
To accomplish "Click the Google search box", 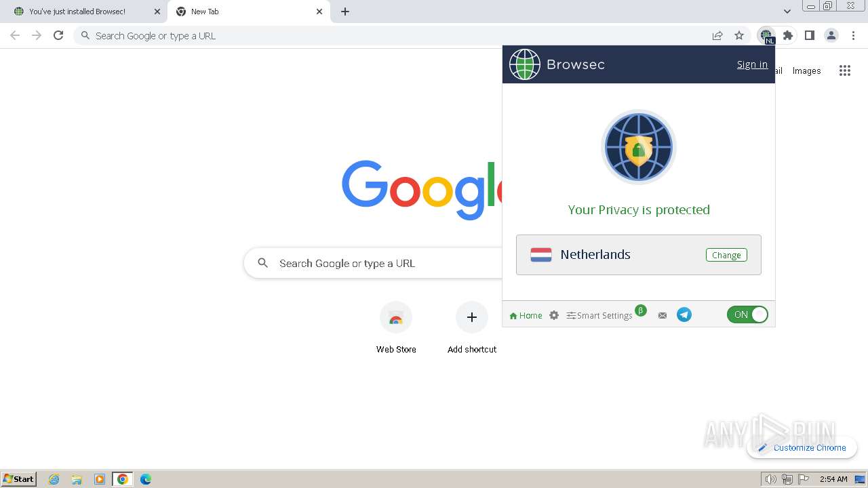I will click(x=373, y=263).
